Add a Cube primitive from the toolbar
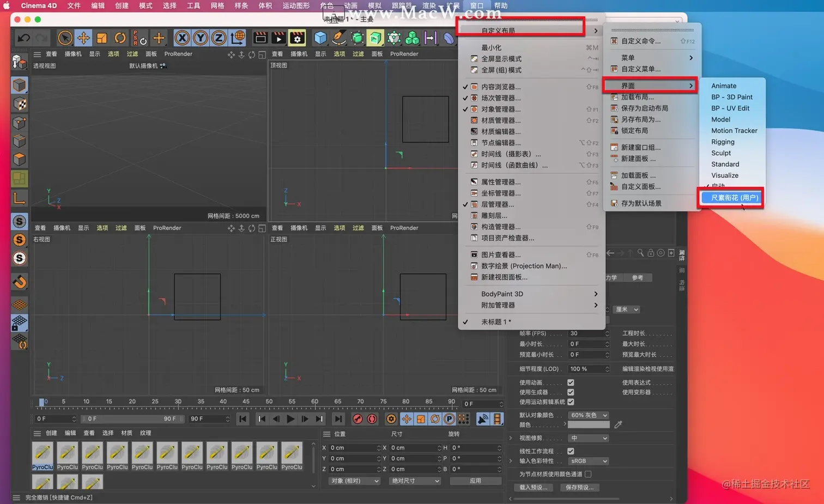This screenshot has height=504, width=824. coord(320,38)
